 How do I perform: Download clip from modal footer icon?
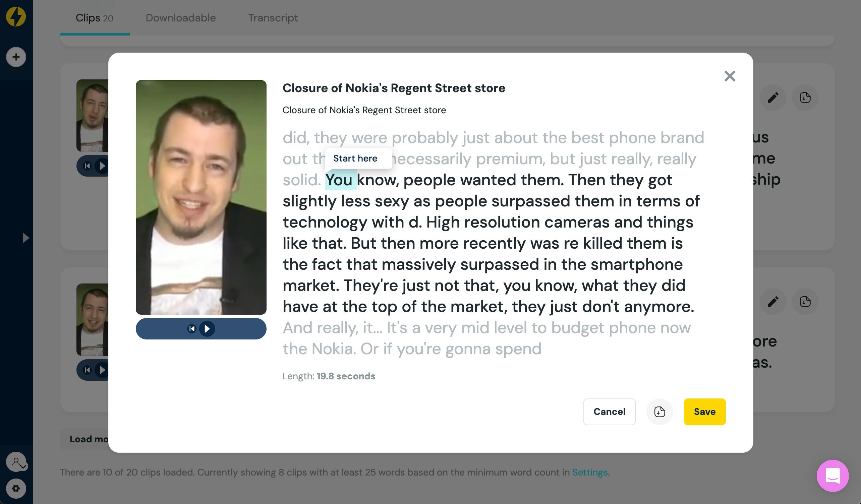tap(659, 412)
